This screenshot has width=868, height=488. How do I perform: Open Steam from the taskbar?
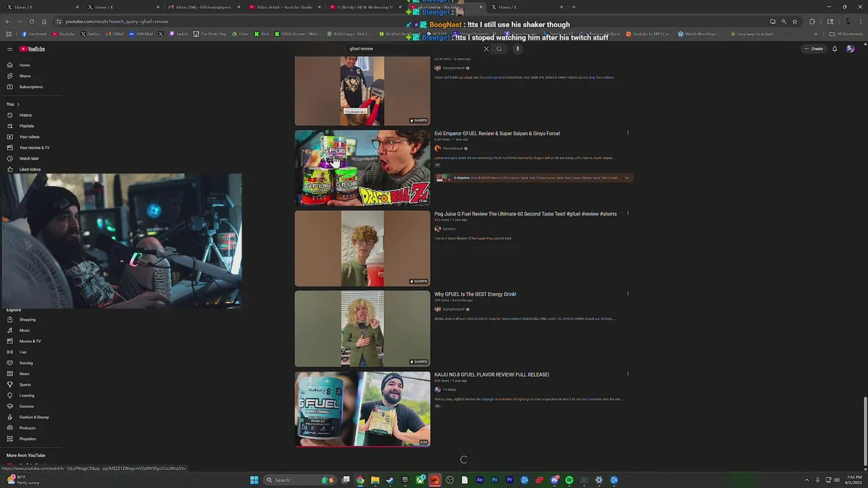point(390,480)
